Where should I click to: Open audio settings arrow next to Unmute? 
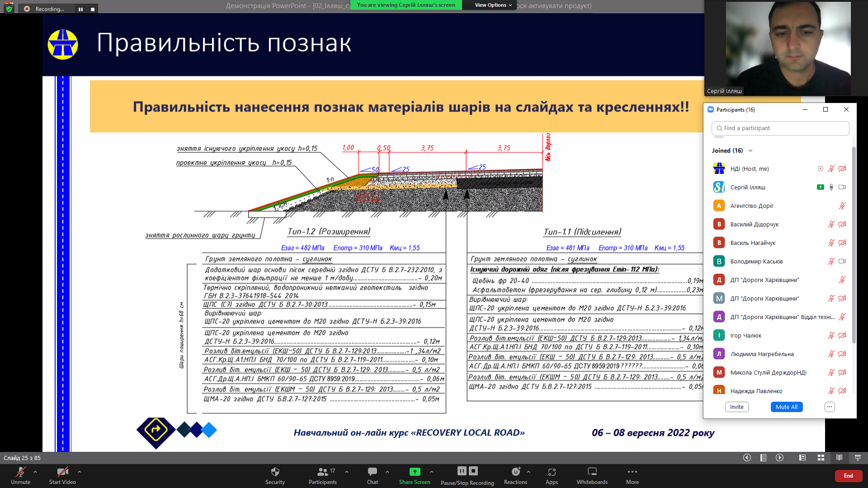(35, 471)
